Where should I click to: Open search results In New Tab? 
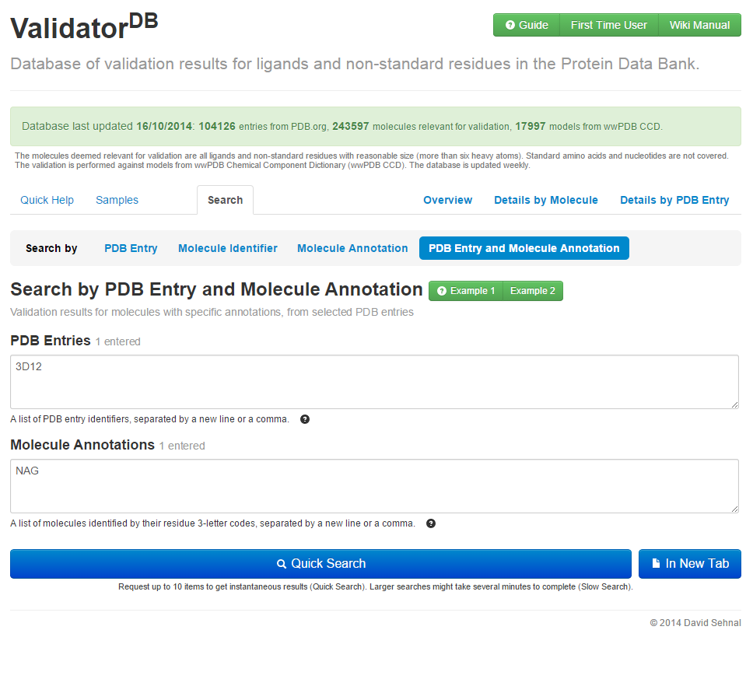point(690,564)
